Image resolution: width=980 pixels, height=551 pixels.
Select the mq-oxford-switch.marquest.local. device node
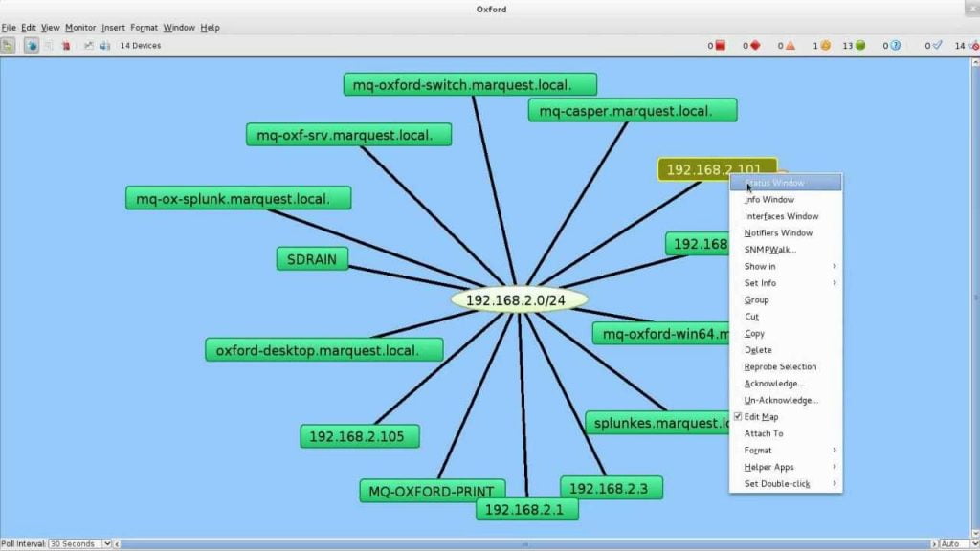coord(470,85)
